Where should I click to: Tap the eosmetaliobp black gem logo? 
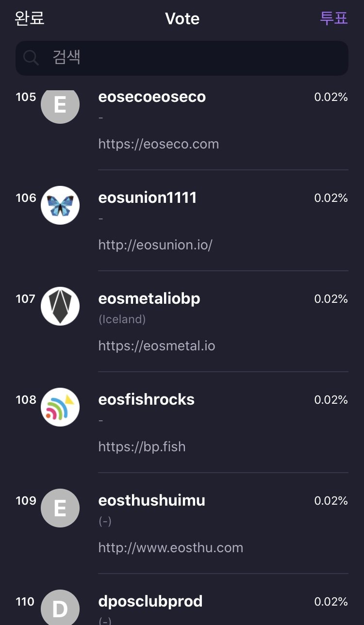60,306
